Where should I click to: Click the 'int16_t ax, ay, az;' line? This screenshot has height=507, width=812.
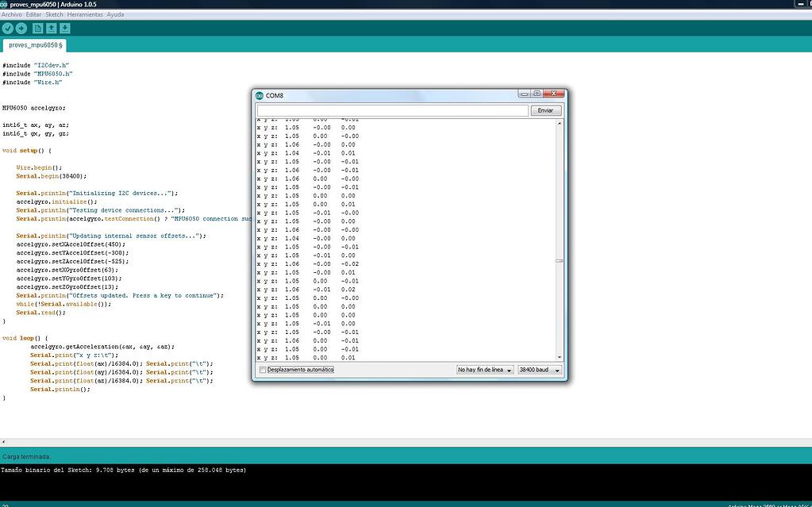36,125
